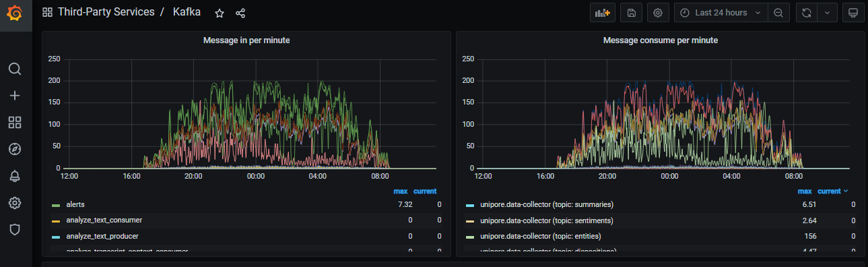This screenshot has width=868, height=267.
Task: Click the share dashboard icon
Action: point(240,13)
